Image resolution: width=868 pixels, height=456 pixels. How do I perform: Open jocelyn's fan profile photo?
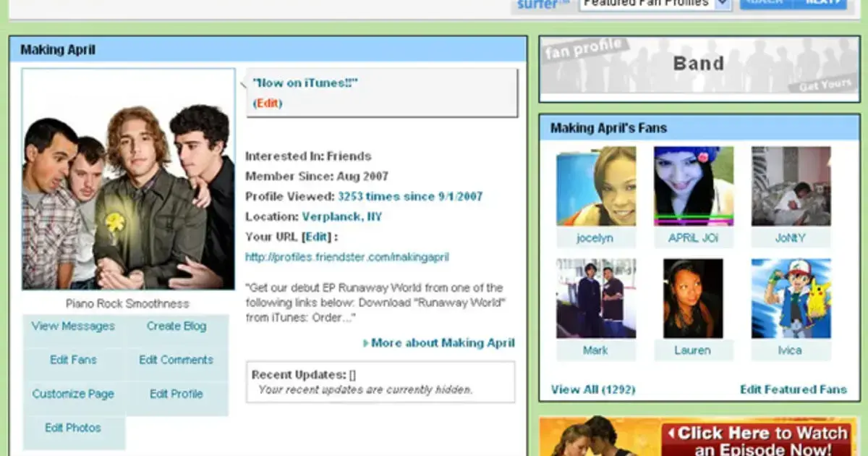(x=596, y=186)
